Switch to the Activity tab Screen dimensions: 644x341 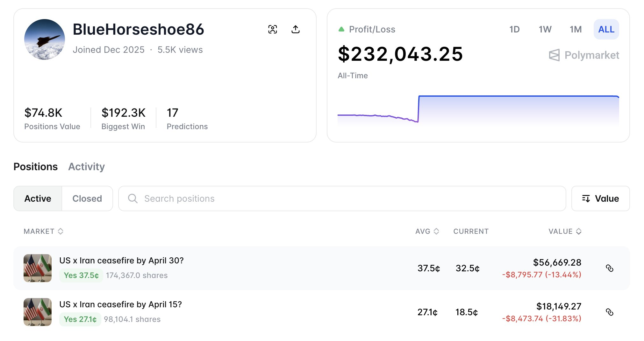[x=86, y=167]
